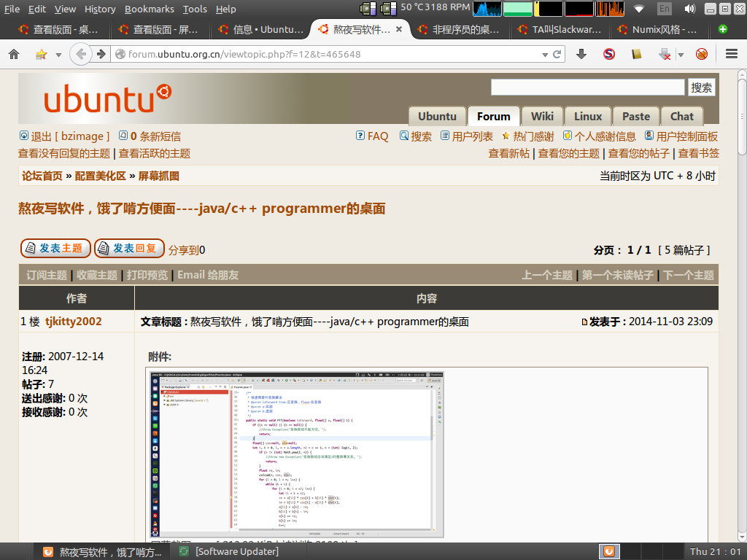Go to 下一个主题 next topic

click(689, 275)
